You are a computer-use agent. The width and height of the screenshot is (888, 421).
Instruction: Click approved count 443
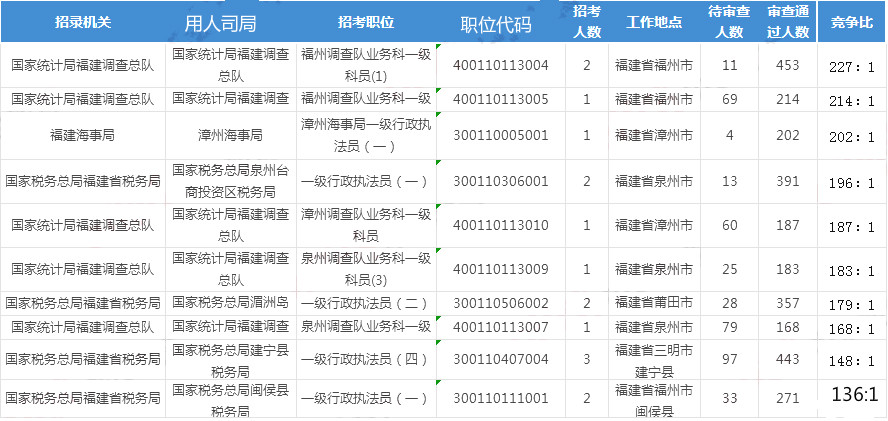pyautogui.click(x=788, y=359)
